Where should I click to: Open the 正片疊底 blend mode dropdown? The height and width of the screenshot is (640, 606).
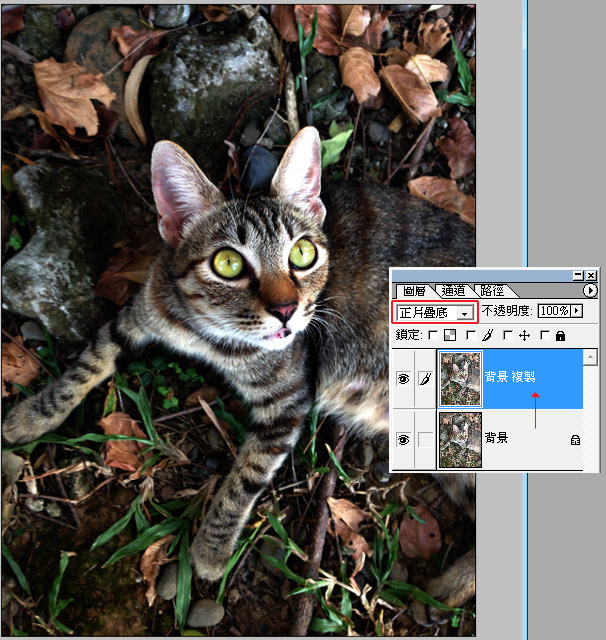[435, 313]
